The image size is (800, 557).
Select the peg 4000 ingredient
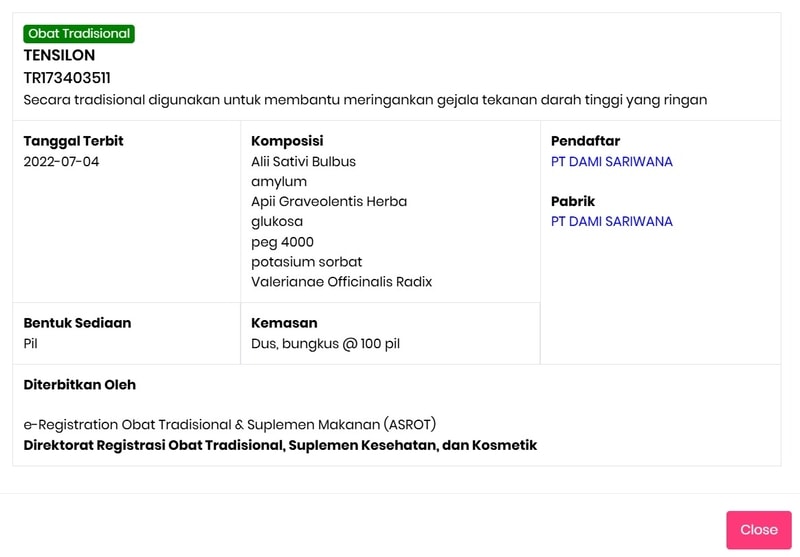[282, 242]
